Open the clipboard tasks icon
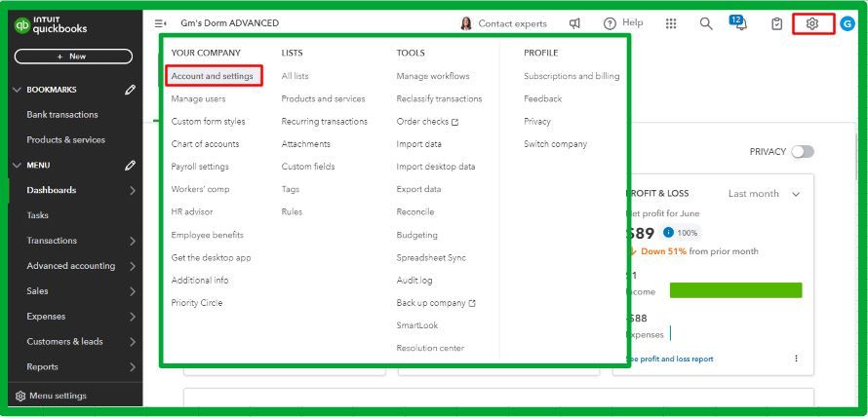 coord(777,23)
